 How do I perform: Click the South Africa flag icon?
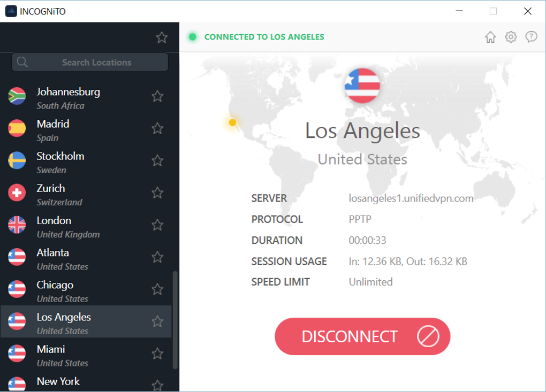pyautogui.click(x=17, y=96)
